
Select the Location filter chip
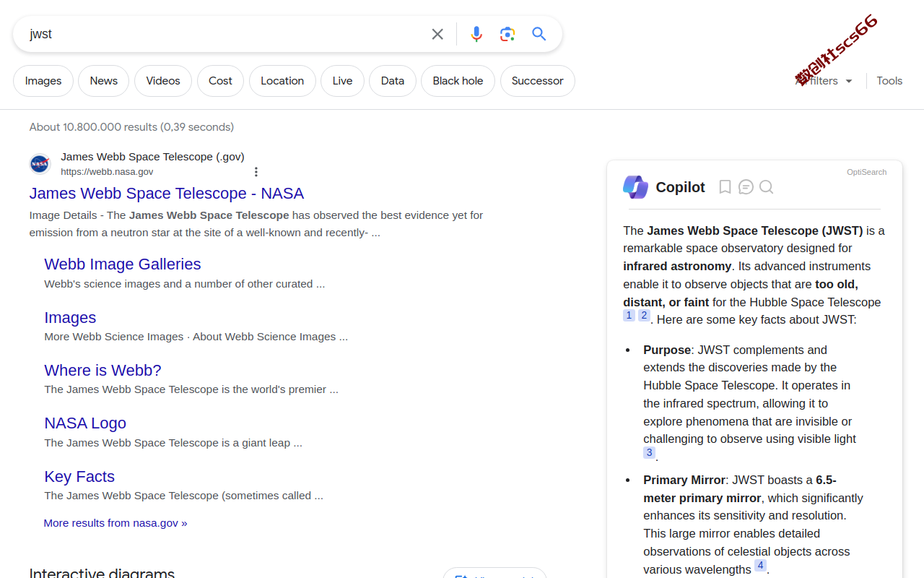pos(282,81)
